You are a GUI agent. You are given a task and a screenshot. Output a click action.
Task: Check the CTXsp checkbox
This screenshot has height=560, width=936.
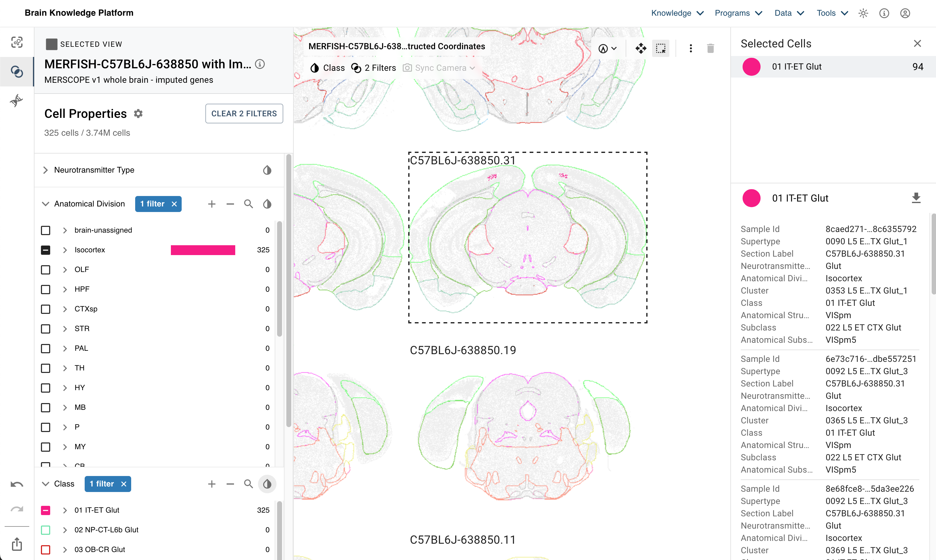pos(46,309)
